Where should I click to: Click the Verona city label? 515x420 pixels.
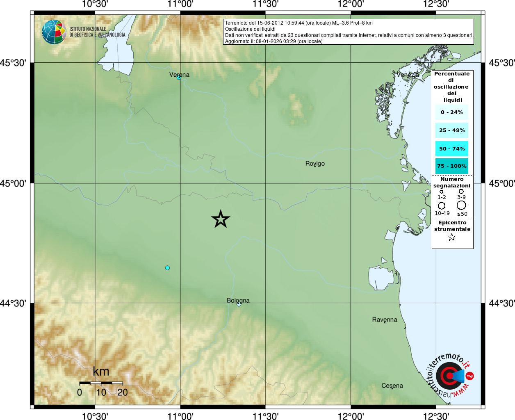coord(179,74)
